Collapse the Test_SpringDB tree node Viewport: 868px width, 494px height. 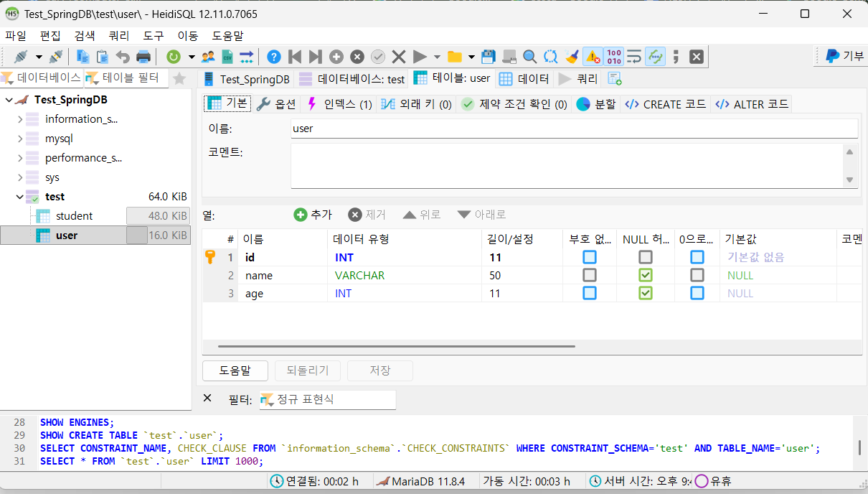(9, 100)
